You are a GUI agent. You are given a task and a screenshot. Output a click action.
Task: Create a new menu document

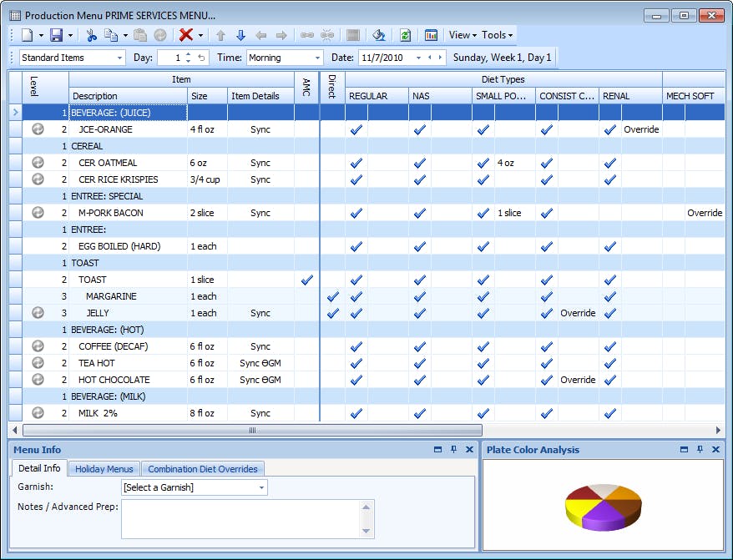(x=27, y=35)
